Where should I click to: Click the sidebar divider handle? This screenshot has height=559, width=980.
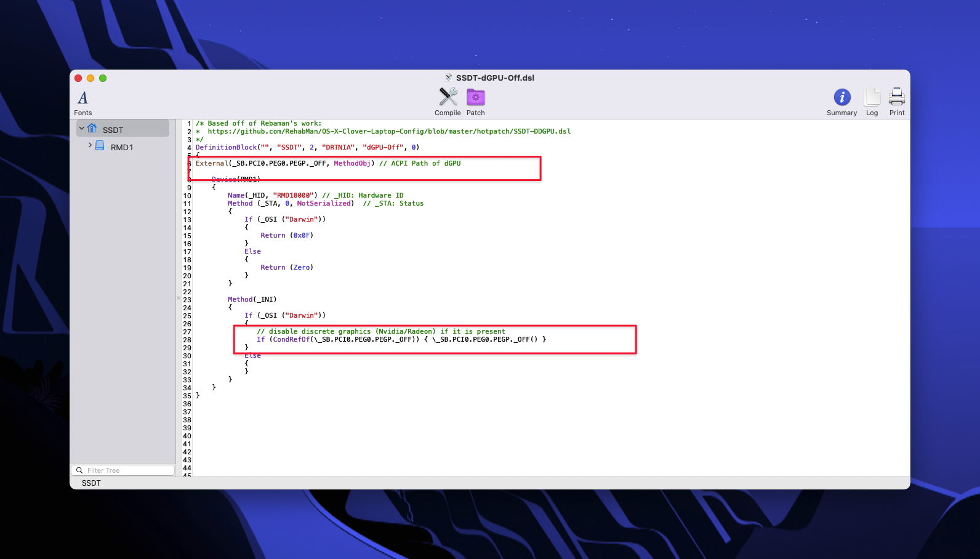click(178, 298)
